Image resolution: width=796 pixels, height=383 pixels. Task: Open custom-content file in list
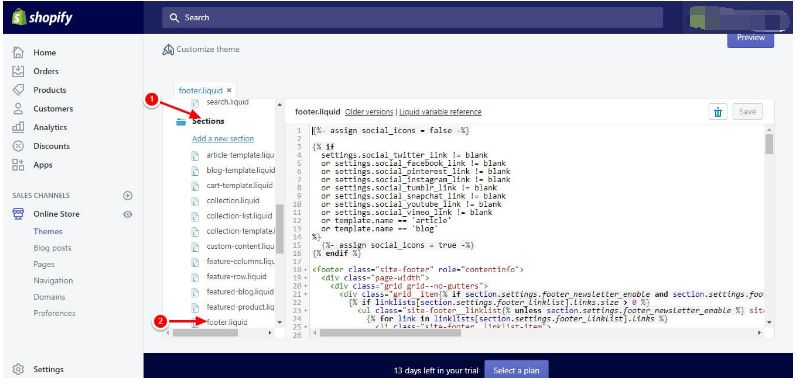[x=240, y=246]
